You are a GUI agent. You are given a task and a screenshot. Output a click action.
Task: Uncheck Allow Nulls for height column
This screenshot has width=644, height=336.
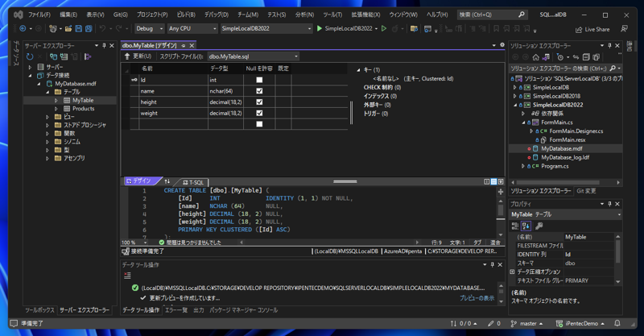pos(259,102)
